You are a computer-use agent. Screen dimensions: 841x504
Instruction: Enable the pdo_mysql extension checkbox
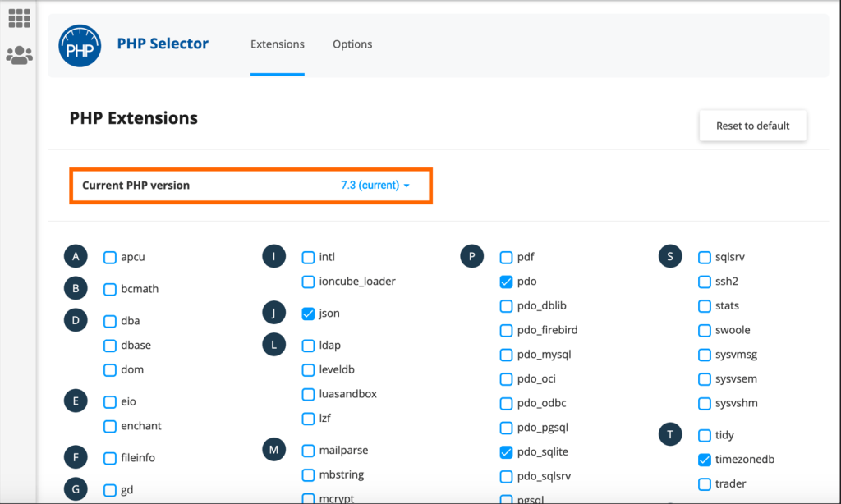pos(506,355)
